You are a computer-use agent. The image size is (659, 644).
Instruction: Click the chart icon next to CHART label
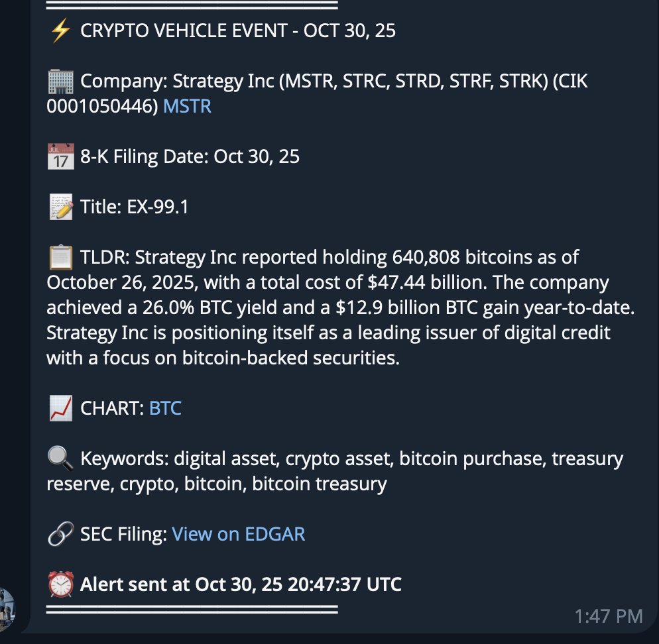pyautogui.click(x=60, y=408)
